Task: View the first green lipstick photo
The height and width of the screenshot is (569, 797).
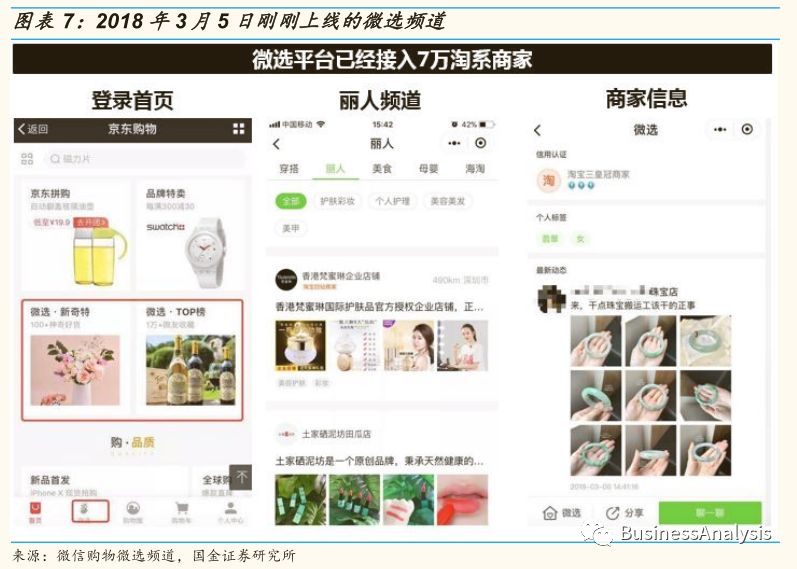Action: click(300, 500)
